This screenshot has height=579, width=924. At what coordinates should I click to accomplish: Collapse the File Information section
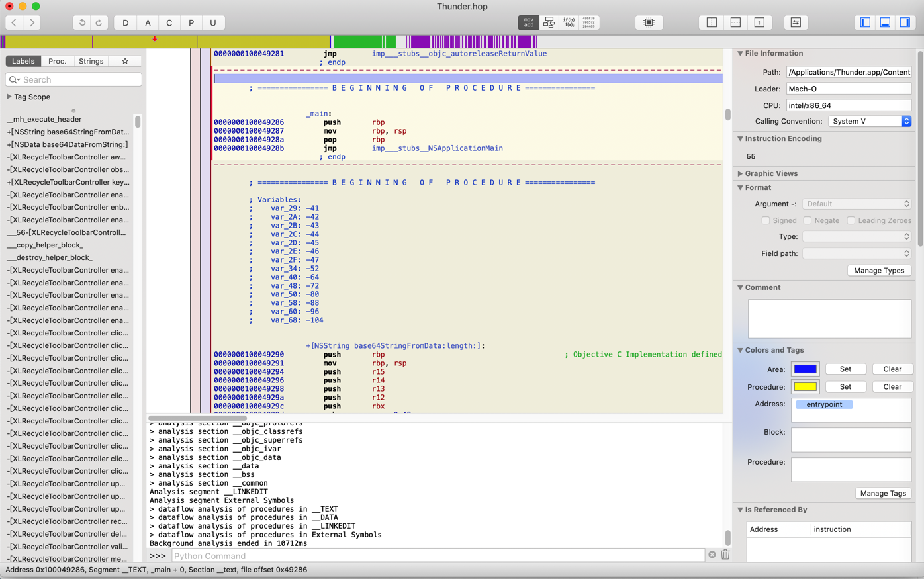tap(740, 53)
